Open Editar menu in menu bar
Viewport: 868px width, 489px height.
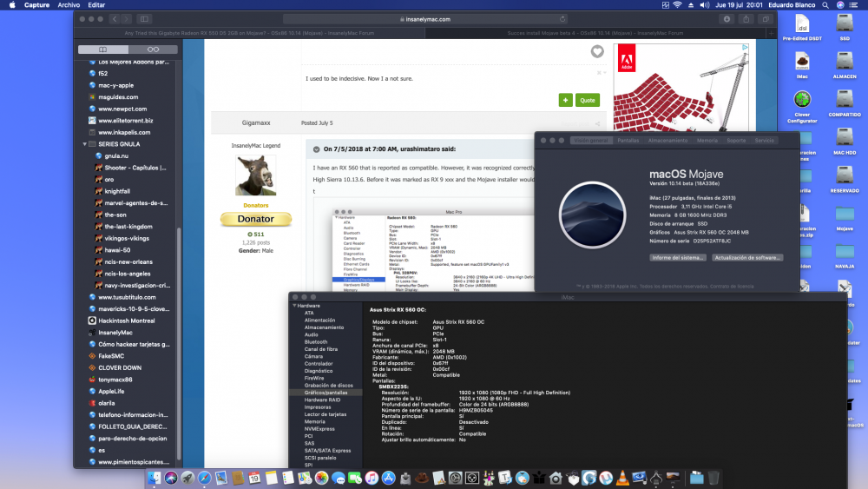tap(96, 5)
